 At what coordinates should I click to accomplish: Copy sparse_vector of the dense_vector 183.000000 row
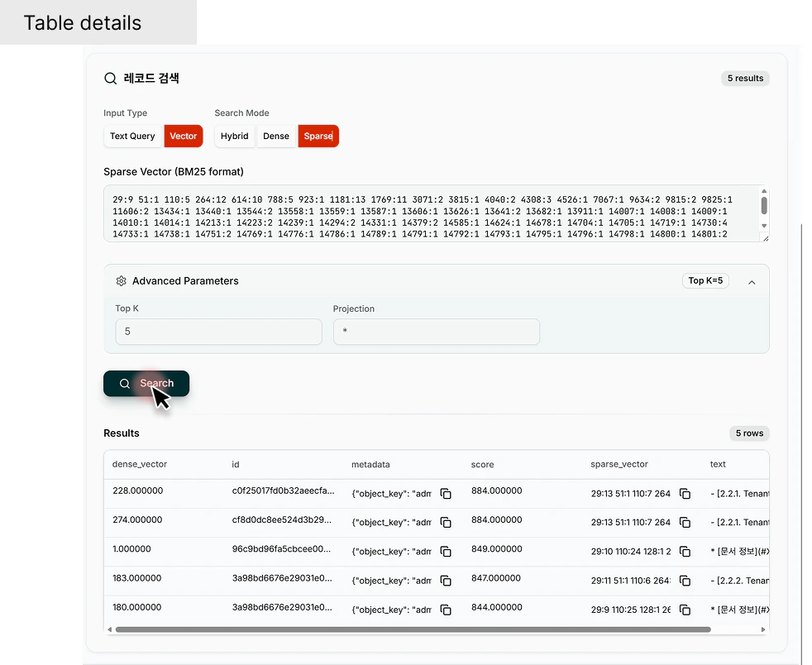(x=685, y=581)
